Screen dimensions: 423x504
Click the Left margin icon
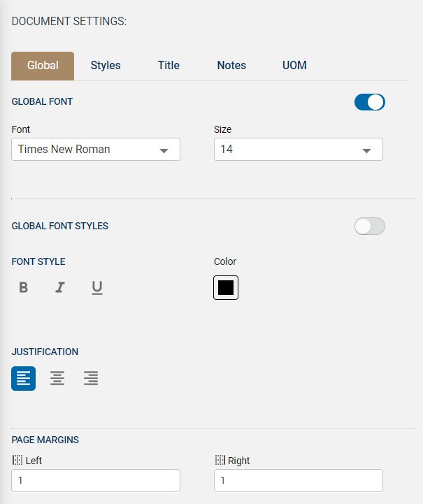pyautogui.click(x=17, y=461)
